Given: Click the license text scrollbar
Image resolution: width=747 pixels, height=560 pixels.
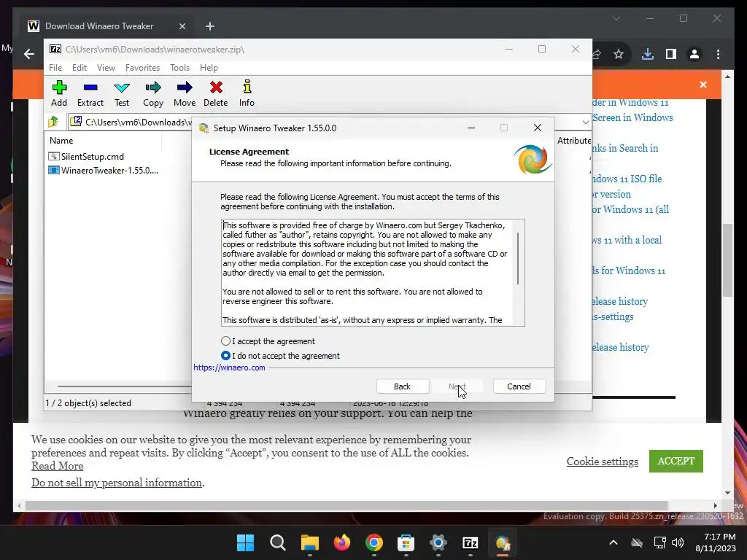Looking at the screenshot, I should click(518, 259).
